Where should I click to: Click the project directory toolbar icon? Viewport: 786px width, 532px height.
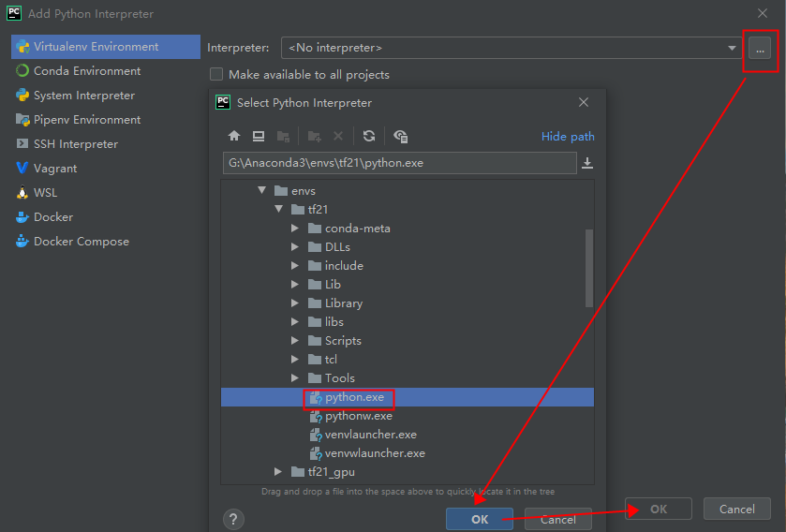click(x=283, y=136)
